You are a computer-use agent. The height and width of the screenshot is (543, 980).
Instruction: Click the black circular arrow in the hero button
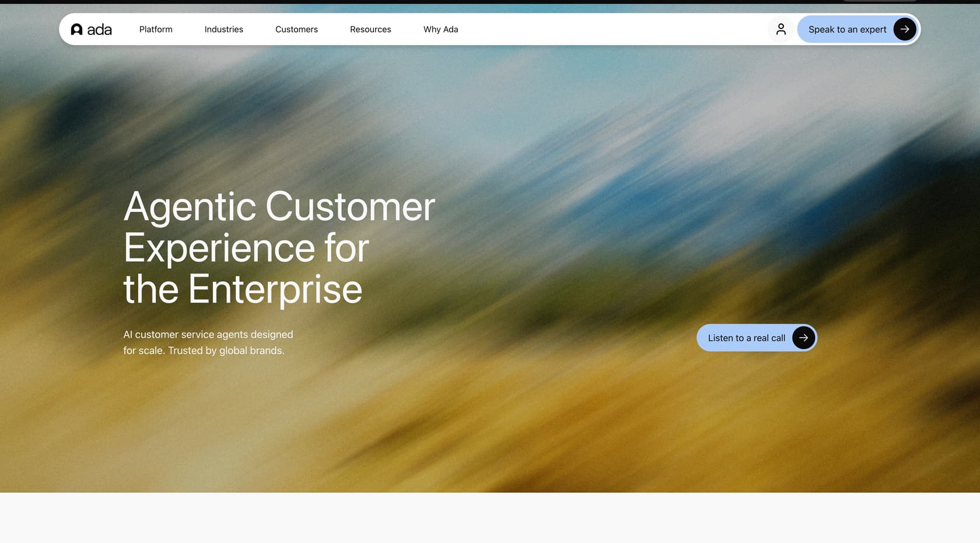click(803, 338)
